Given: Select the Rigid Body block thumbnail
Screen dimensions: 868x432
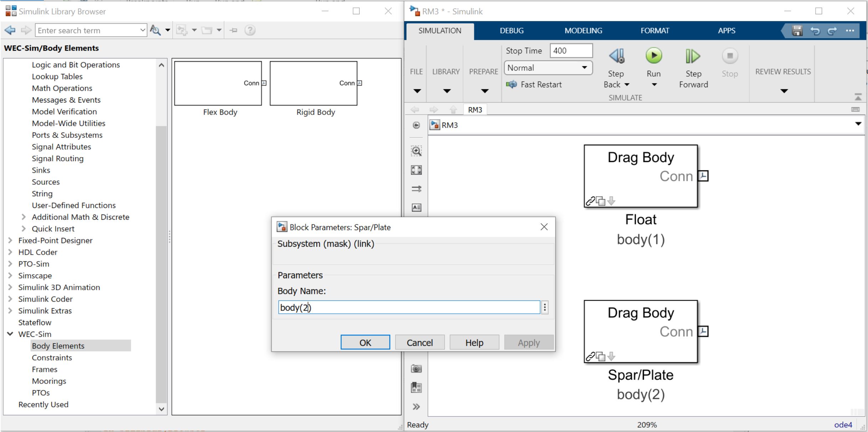Looking at the screenshot, I should 314,83.
